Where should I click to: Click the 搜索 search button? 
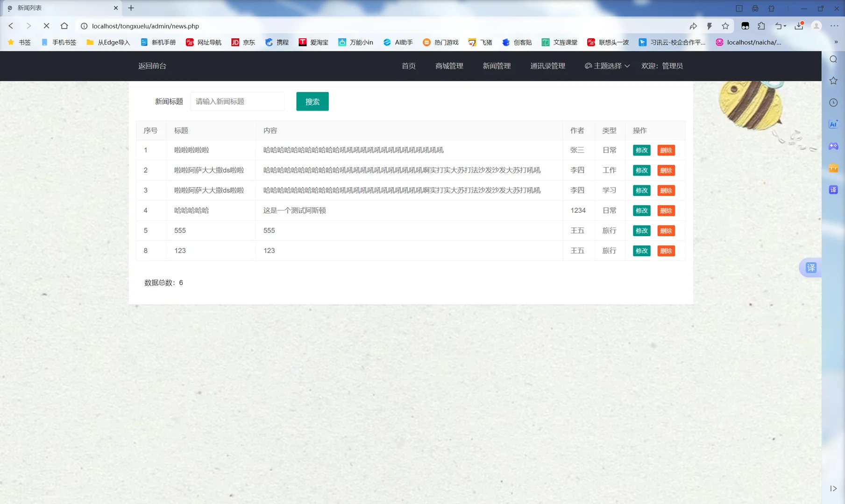pyautogui.click(x=312, y=101)
